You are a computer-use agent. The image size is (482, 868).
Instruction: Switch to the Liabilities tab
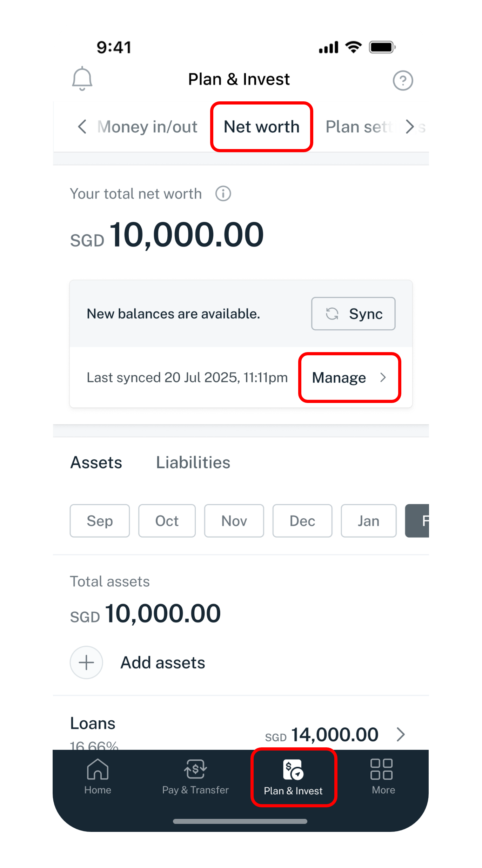click(x=193, y=463)
